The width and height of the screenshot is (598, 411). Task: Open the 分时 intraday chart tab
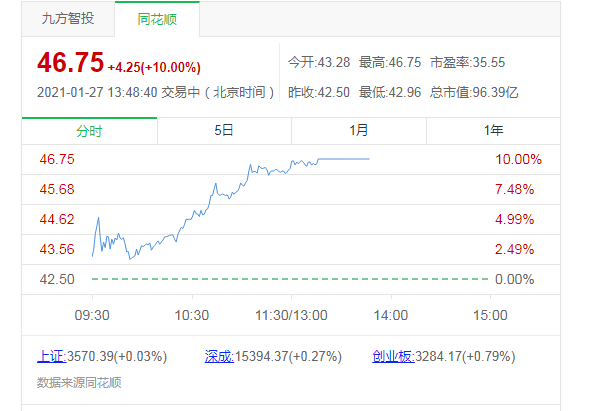(89, 131)
